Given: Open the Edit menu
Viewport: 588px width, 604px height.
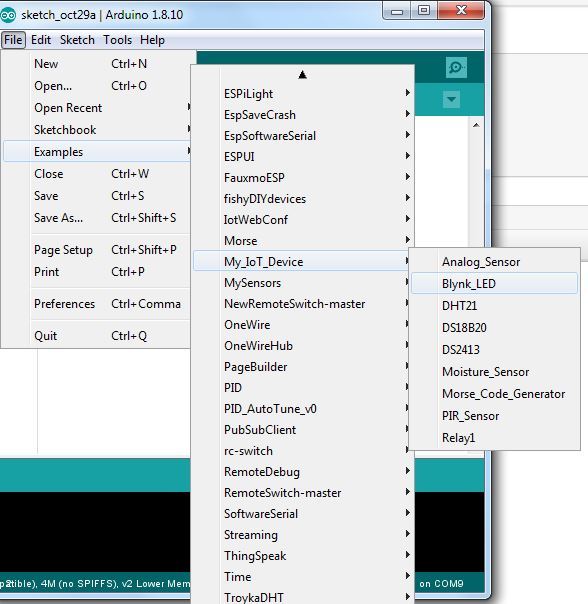Looking at the screenshot, I should click(41, 40).
